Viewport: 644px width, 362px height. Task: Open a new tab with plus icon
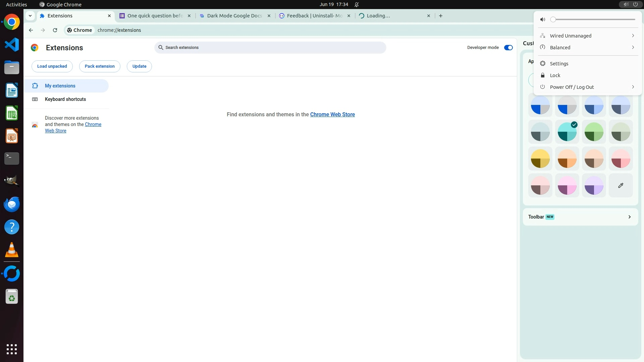[441, 16]
